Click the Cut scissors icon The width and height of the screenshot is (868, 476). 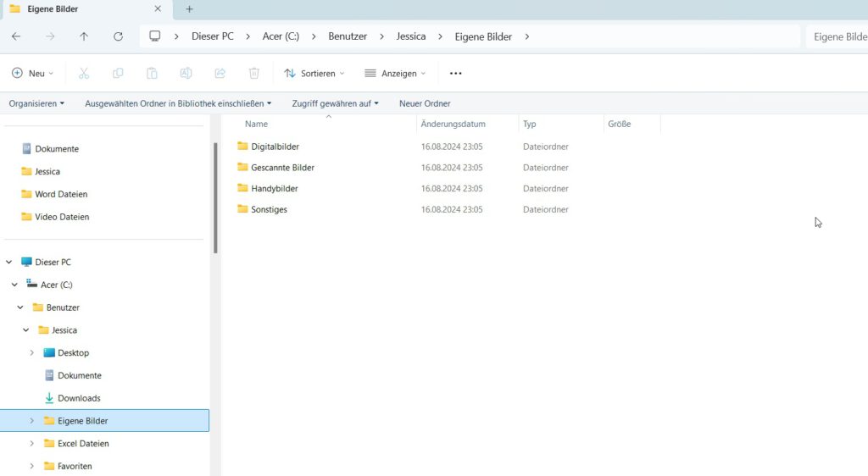[84, 73]
